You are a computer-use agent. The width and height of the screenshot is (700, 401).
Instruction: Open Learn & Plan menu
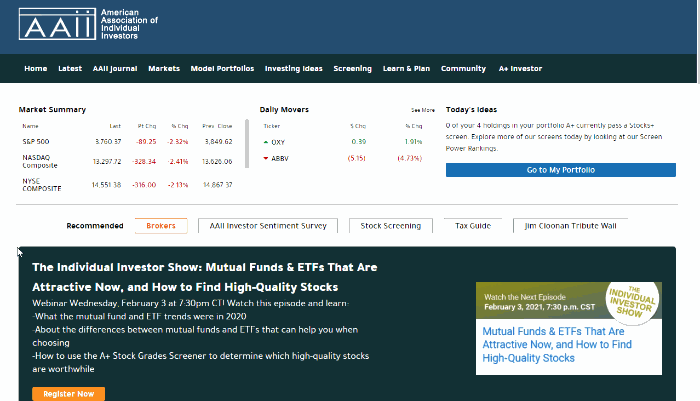pyautogui.click(x=406, y=68)
